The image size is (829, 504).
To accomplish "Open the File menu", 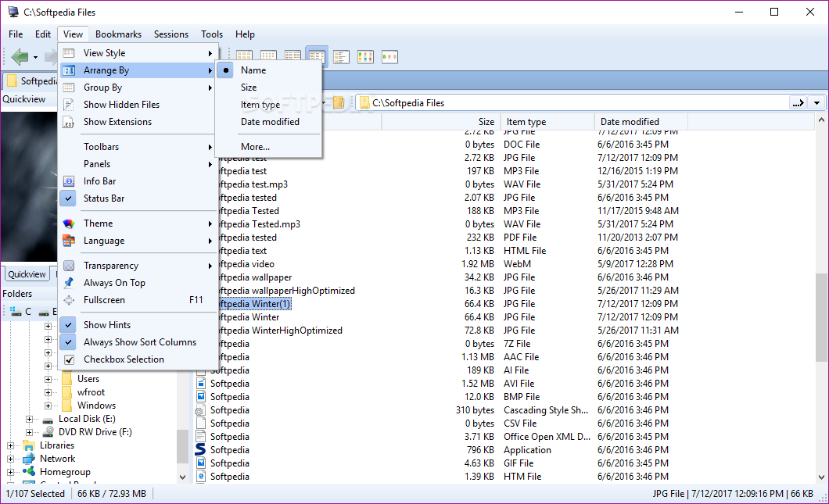I will click(16, 34).
